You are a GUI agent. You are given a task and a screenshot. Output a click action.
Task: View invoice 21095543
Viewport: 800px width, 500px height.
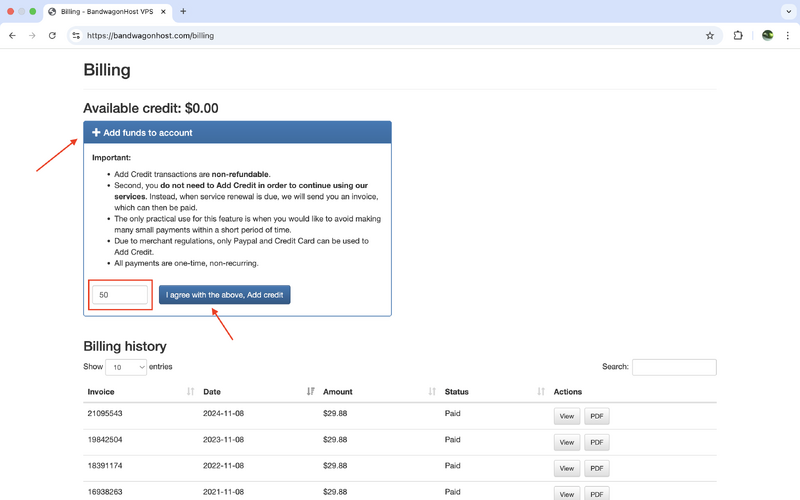click(x=566, y=416)
